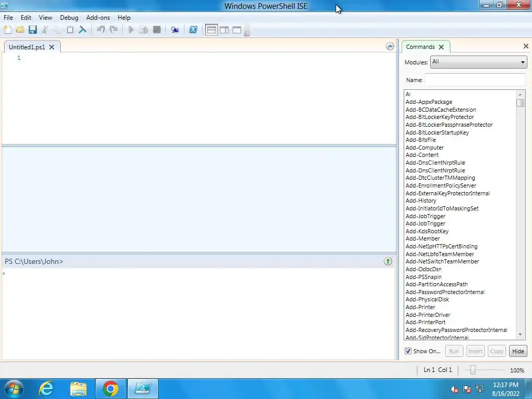Screen dimensions: 532x399
Task: Open the Modules dropdown showing All
Action: [x=478, y=62]
